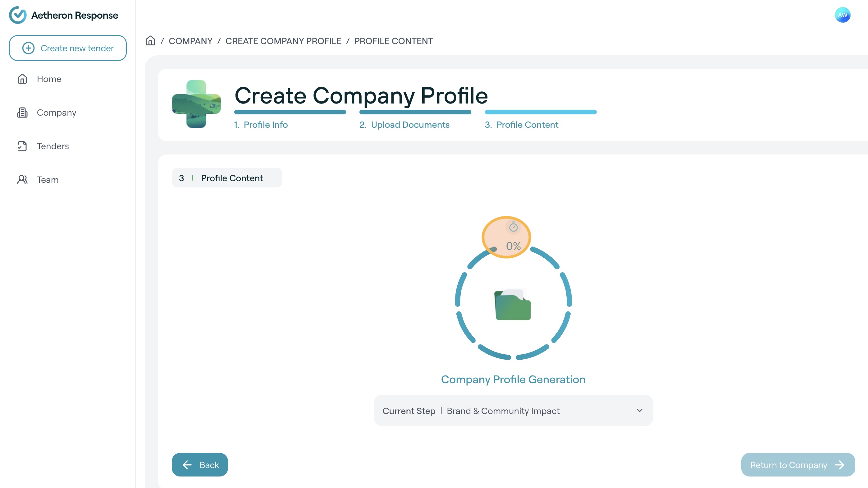Click the green folder icon in circle

point(513,305)
